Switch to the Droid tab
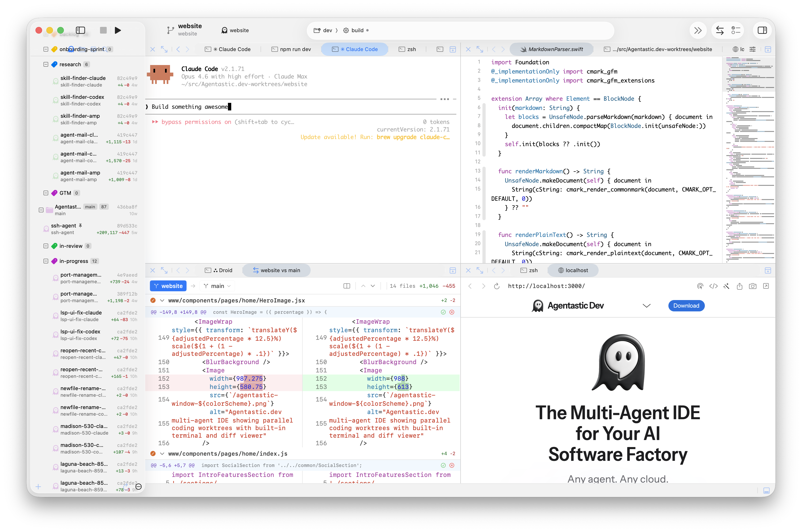The height and width of the screenshot is (532, 802). [x=218, y=270]
